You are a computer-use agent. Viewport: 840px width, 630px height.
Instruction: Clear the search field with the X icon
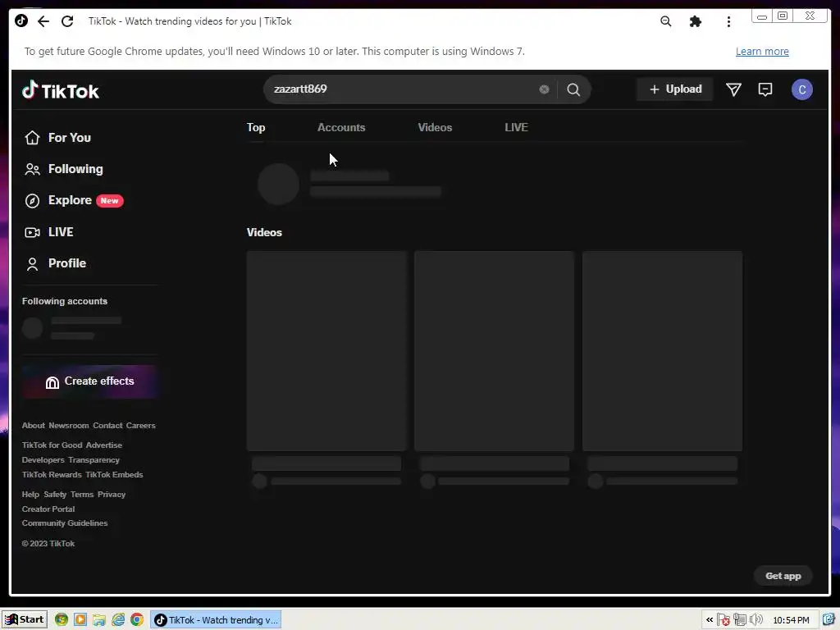[544, 89]
